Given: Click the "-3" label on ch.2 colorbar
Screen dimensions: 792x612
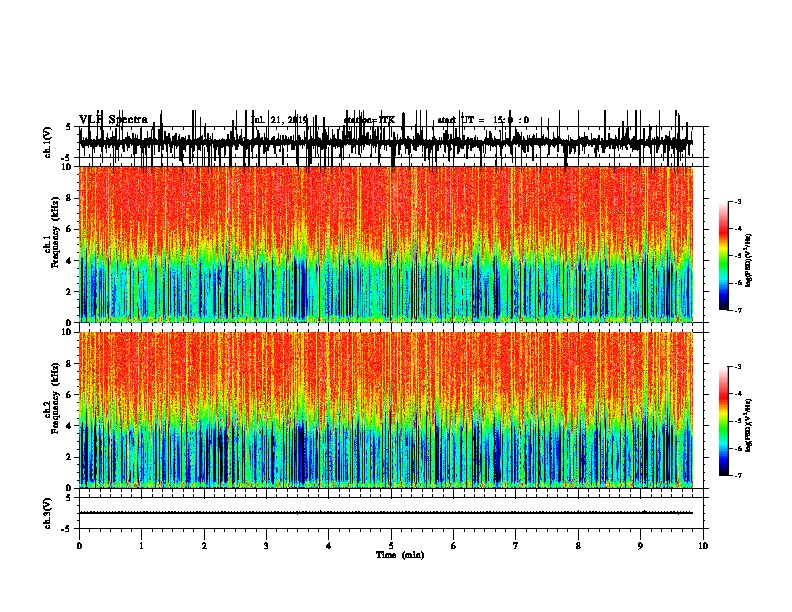Looking at the screenshot, I should click(738, 367).
